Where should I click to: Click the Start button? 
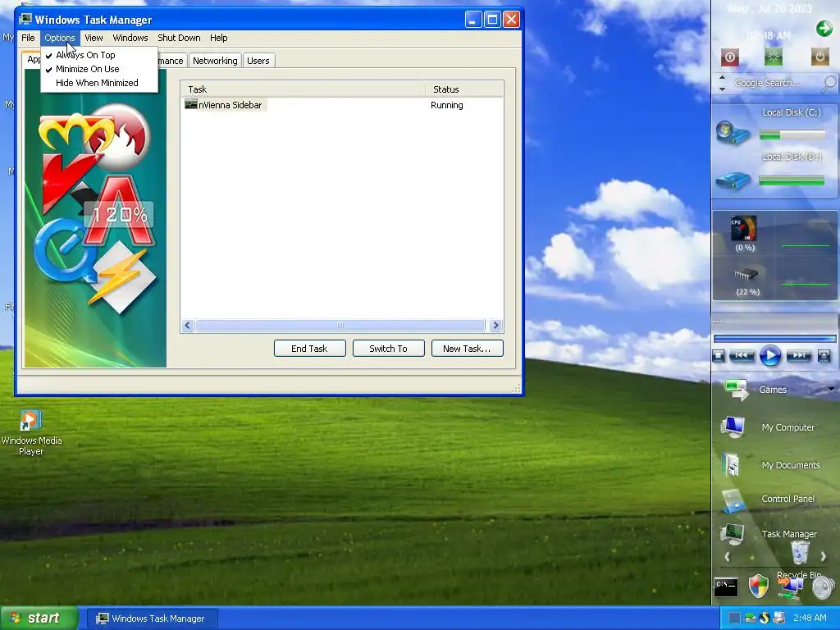[39, 619]
